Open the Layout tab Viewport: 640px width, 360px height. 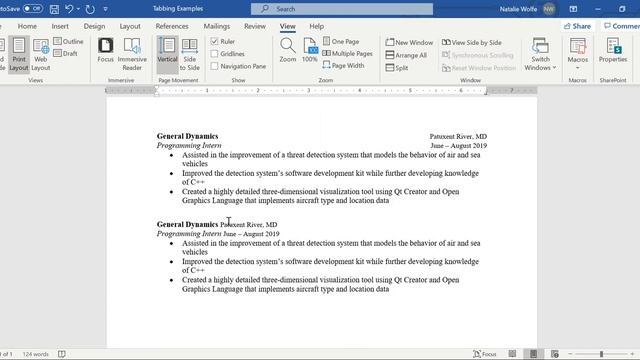(x=130, y=26)
